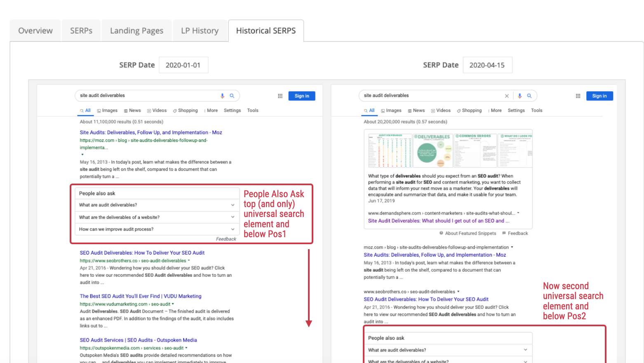Click the SERP Date field showing 2020-04-15
This screenshot has height=363, width=644.
coord(487,65)
